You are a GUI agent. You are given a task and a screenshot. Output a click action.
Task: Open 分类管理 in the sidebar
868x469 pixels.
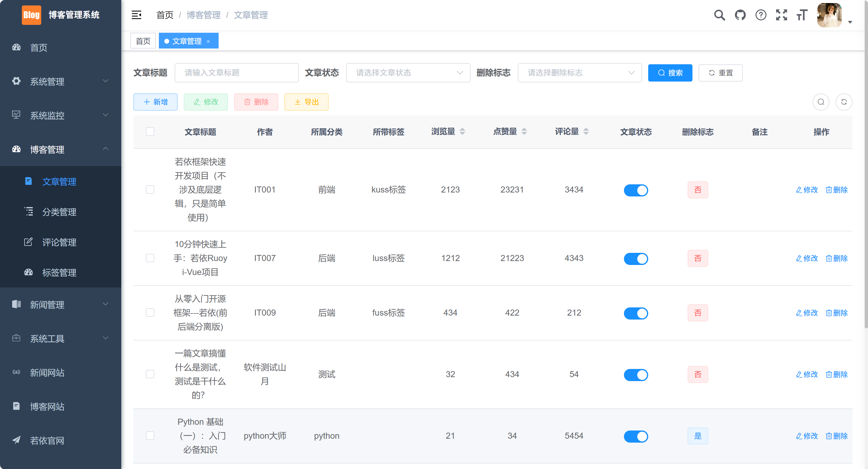click(x=59, y=212)
